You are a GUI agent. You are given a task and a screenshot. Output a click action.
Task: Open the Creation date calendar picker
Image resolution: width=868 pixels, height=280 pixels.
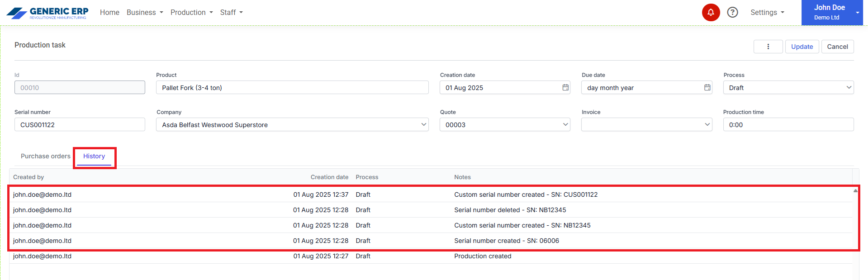pyautogui.click(x=565, y=87)
